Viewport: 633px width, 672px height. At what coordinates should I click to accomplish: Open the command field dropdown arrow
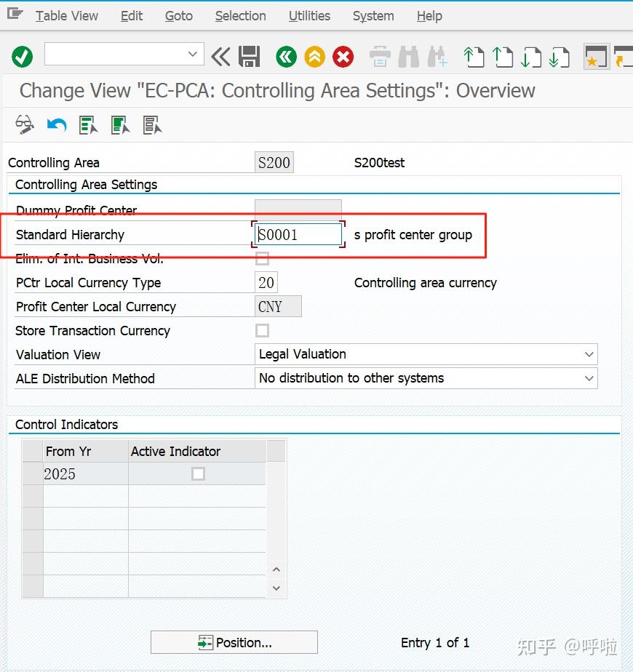[x=193, y=54]
